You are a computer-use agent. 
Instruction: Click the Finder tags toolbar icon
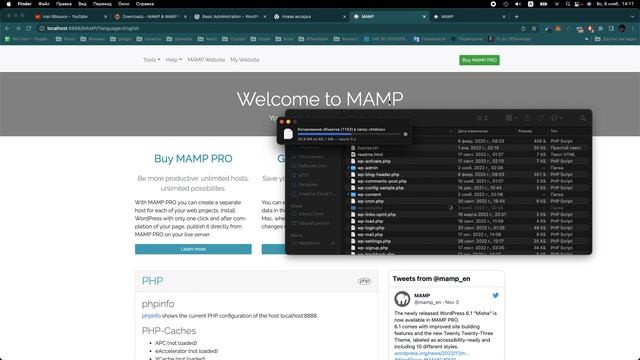point(540,118)
